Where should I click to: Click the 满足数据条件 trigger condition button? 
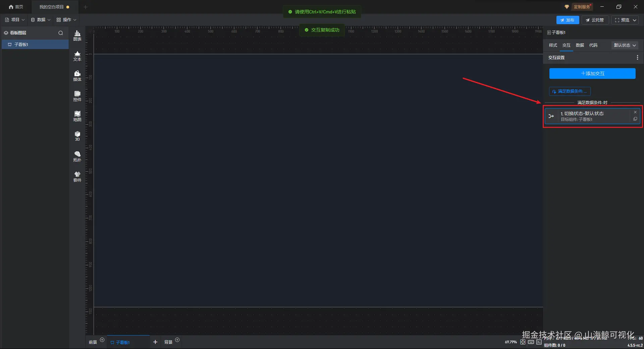click(x=570, y=91)
